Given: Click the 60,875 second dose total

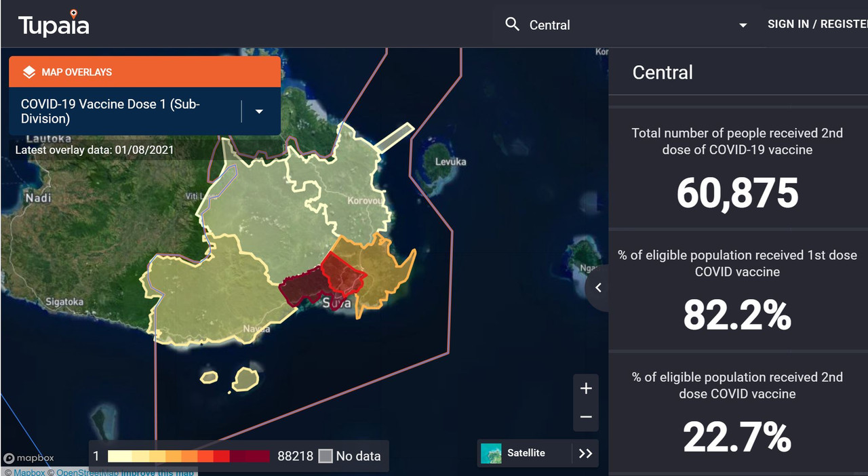Looking at the screenshot, I should click(x=737, y=193).
